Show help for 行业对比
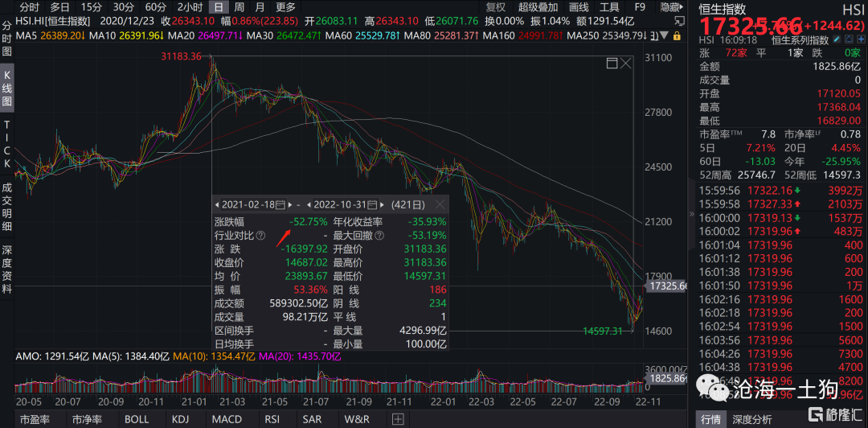868x428 pixels. [260, 237]
